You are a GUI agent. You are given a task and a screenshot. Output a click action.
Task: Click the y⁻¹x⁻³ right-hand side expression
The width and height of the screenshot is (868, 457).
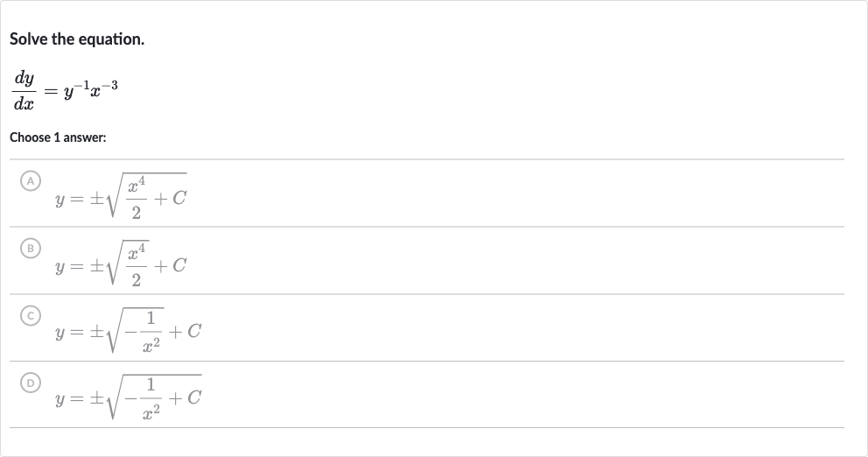(91, 89)
